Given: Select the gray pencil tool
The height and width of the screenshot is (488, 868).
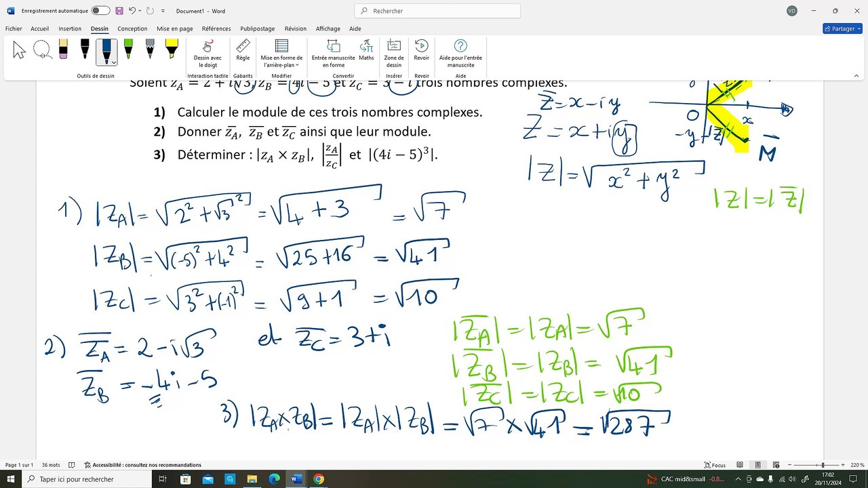Looking at the screenshot, I should pyautogui.click(x=150, y=49).
